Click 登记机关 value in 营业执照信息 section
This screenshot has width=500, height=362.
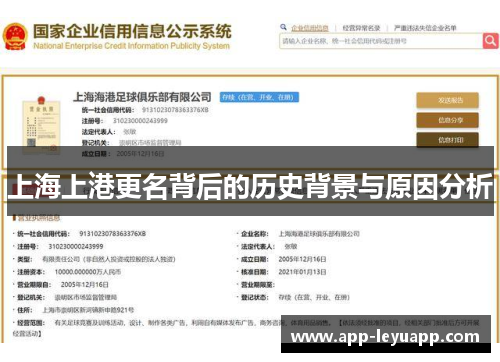[x=86, y=297]
